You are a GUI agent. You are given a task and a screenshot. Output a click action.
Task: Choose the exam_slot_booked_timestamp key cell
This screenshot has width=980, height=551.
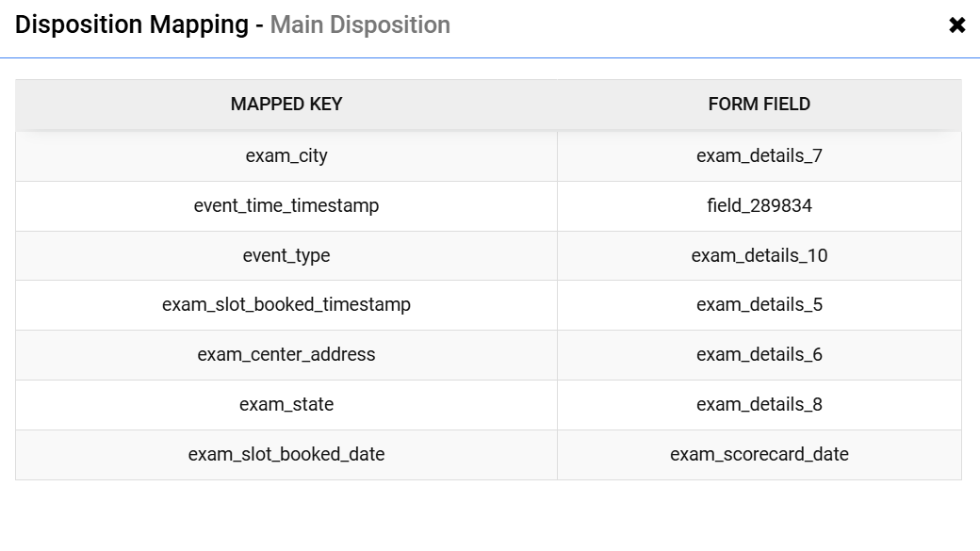click(x=286, y=305)
